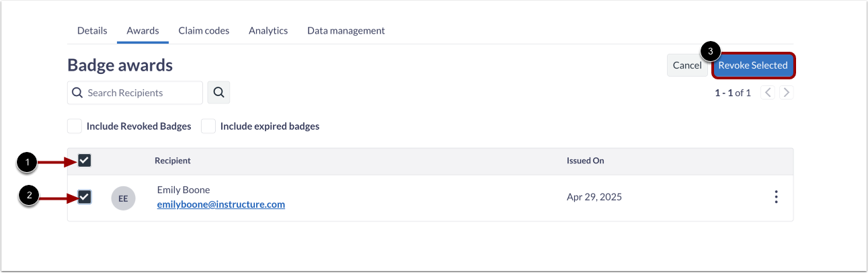This screenshot has width=868, height=273.
Task: Open the emilyboone@instructure.com email link
Action: [x=221, y=204]
